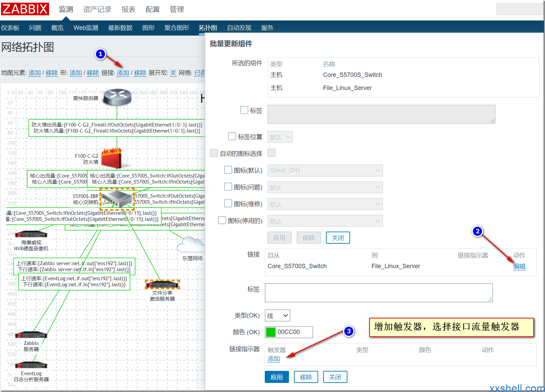Screen dimensions: 545x392
Task: Click the link 标签 text area
Action: click(379, 293)
